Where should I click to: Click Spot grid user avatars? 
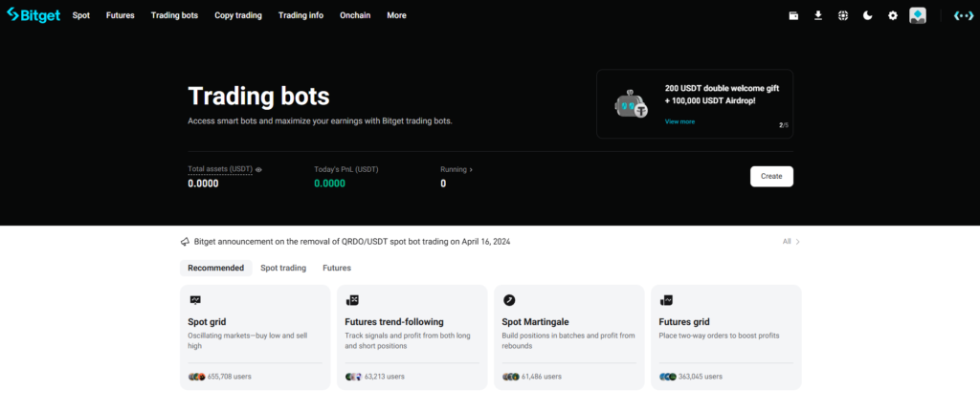(197, 377)
